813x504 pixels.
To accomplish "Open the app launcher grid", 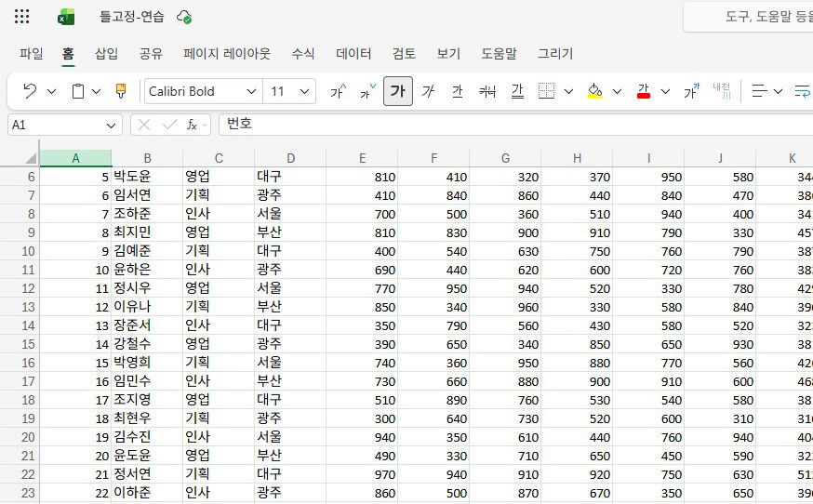I will click(21, 17).
